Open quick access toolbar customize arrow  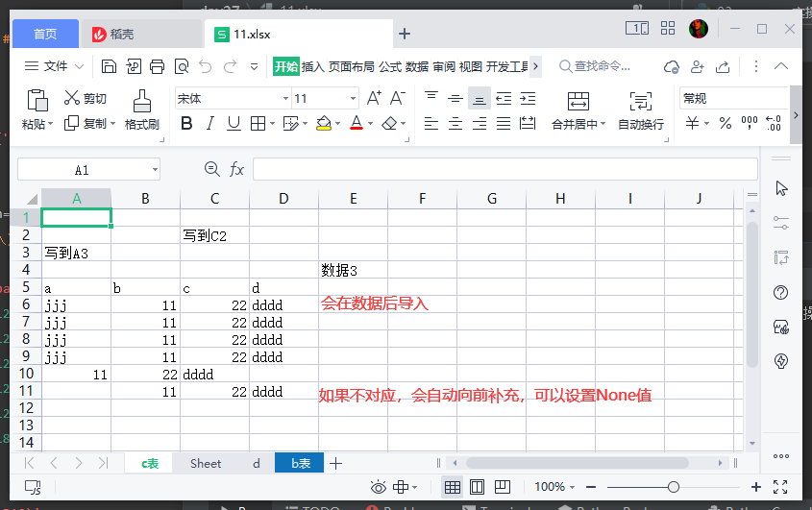(254, 66)
